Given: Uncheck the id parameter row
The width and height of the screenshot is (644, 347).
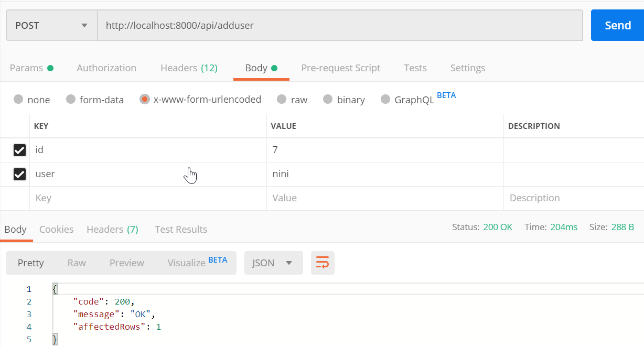Looking at the screenshot, I should (19, 150).
